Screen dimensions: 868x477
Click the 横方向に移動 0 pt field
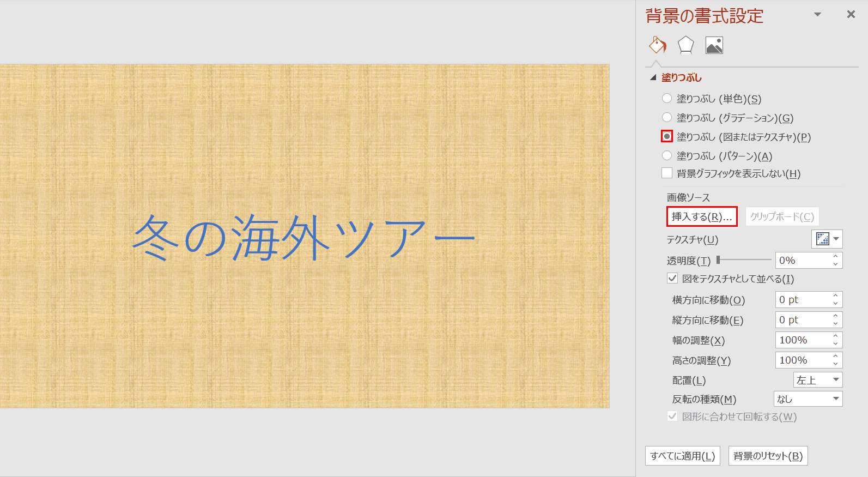(x=802, y=300)
